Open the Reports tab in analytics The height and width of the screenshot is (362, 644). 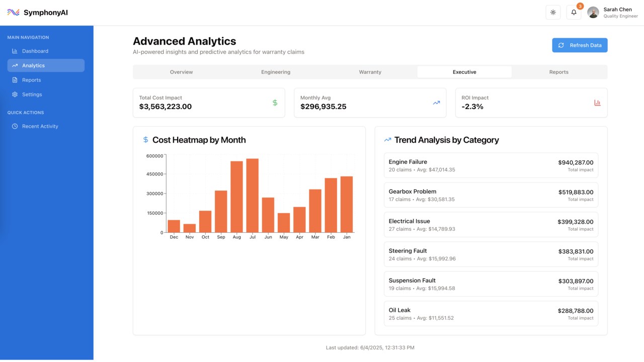point(558,72)
